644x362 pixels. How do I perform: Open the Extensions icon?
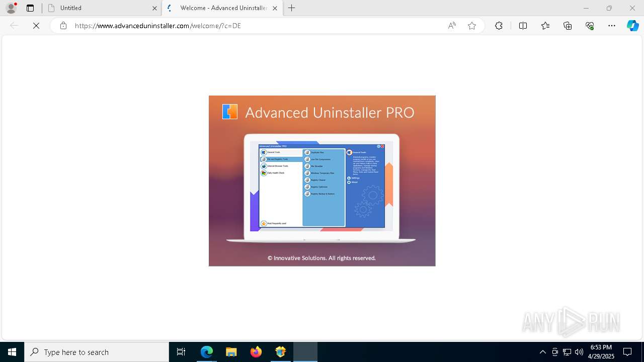click(499, 26)
